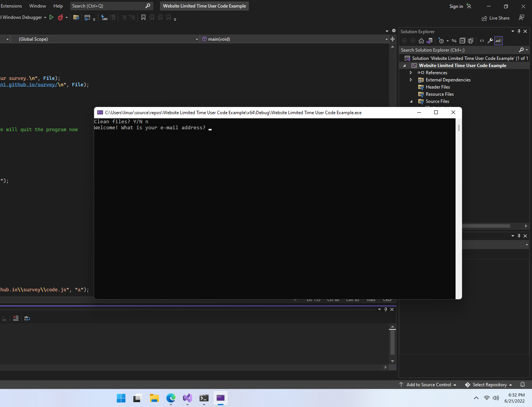Click the console window title bar icon
The height and width of the screenshot is (407, 532).
100,113
